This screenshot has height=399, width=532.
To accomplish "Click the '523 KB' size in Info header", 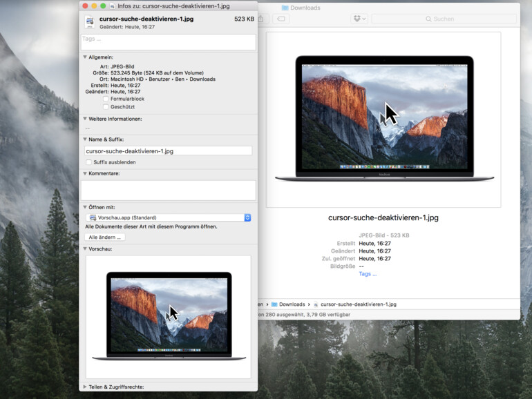I will (x=245, y=19).
